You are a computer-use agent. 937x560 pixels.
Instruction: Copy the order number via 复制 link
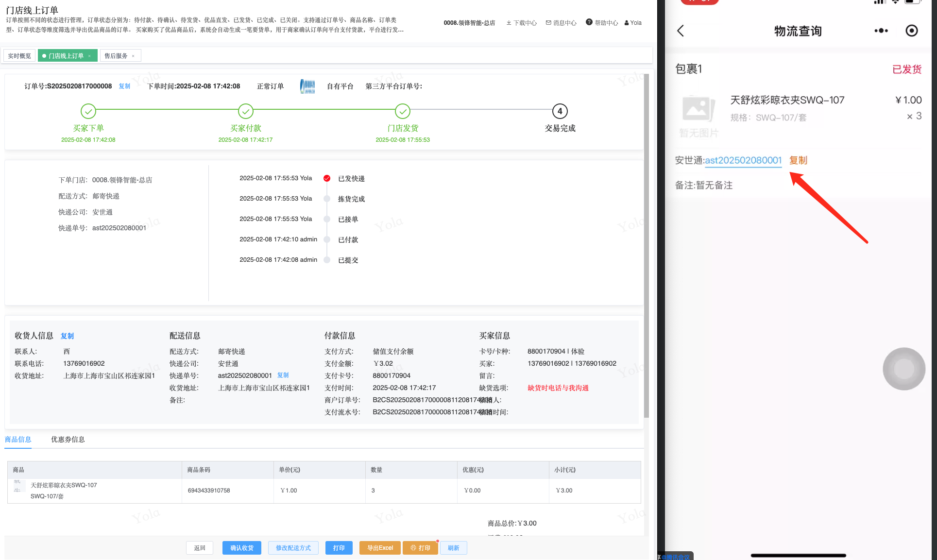125,86
